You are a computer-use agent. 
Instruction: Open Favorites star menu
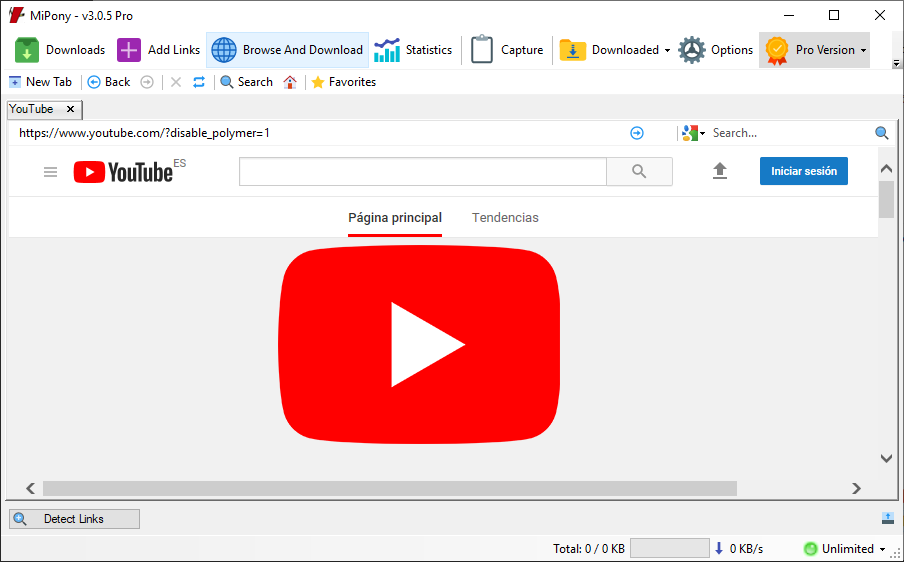point(344,82)
